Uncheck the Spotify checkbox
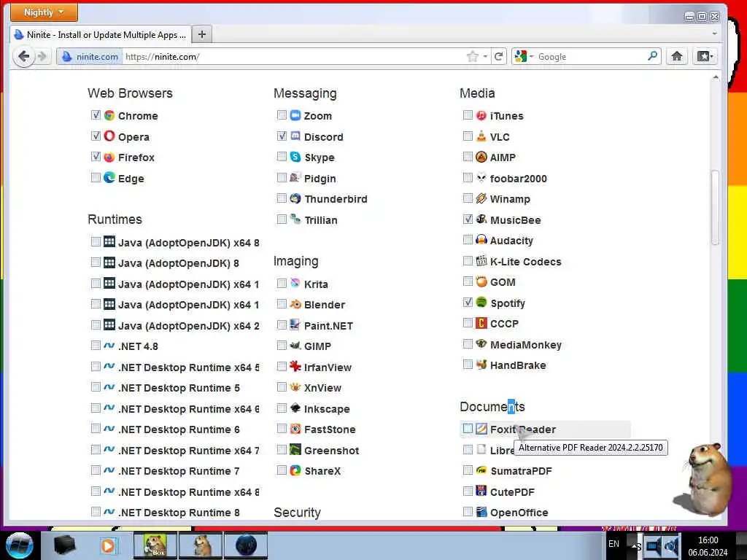Viewport: 747px width, 560px height. [468, 303]
